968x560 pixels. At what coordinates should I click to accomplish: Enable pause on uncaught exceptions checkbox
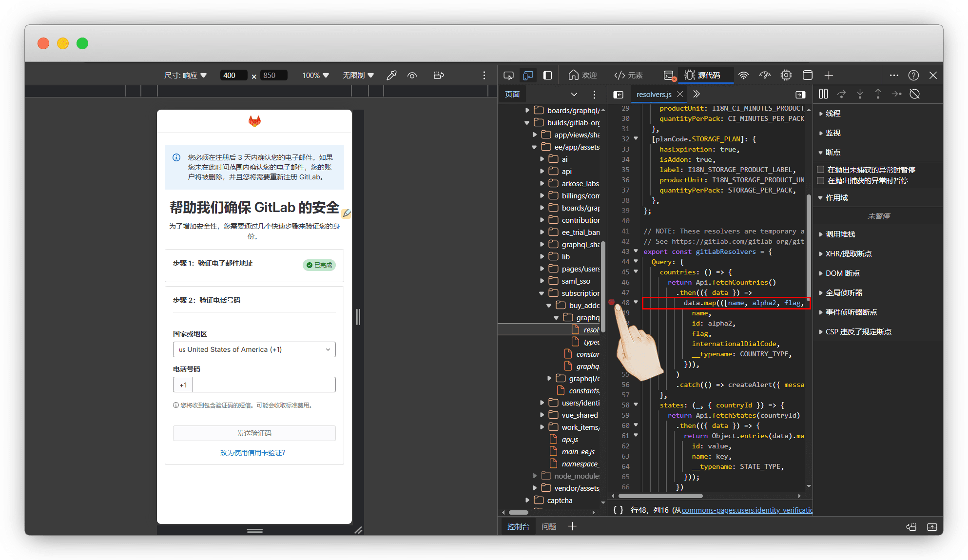[x=821, y=170]
